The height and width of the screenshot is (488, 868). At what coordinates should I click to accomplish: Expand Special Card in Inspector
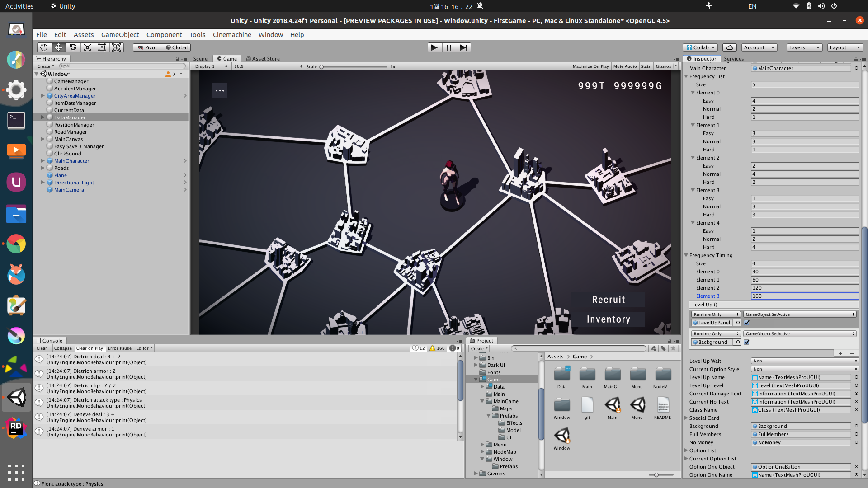click(x=686, y=418)
